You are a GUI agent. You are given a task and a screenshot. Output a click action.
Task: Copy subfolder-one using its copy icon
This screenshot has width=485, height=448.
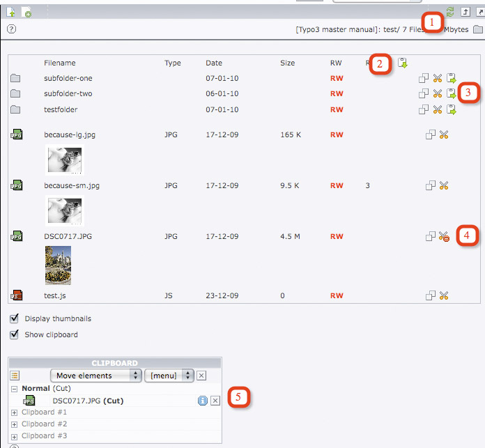pos(424,79)
